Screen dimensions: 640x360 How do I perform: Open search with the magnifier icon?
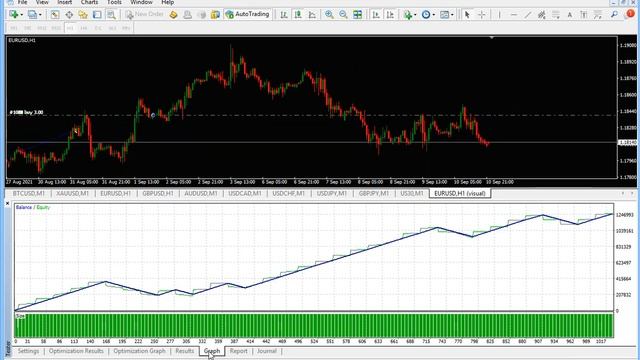614,15
